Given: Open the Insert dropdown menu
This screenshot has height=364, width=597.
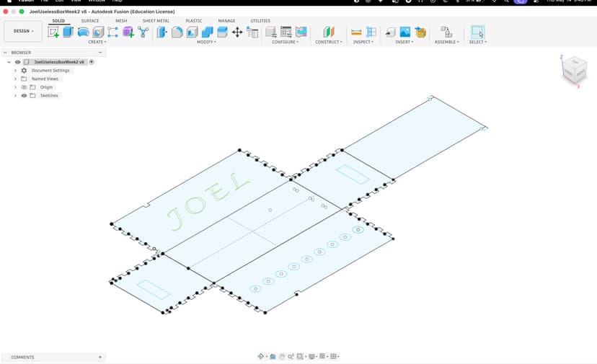Looking at the screenshot, I should point(404,42).
